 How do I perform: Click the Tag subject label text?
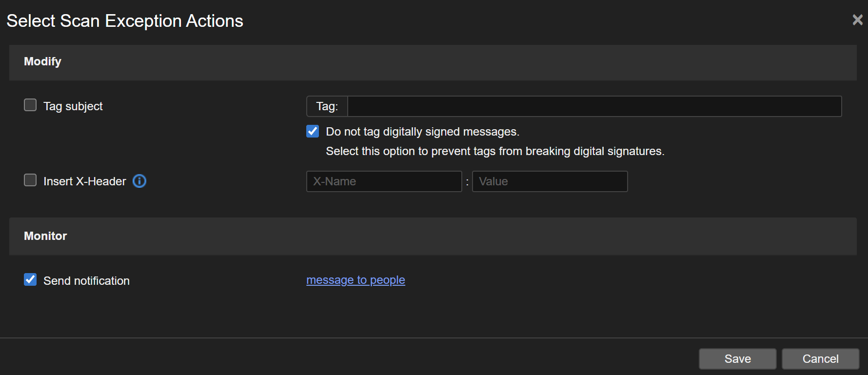pyautogui.click(x=73, y=106)
